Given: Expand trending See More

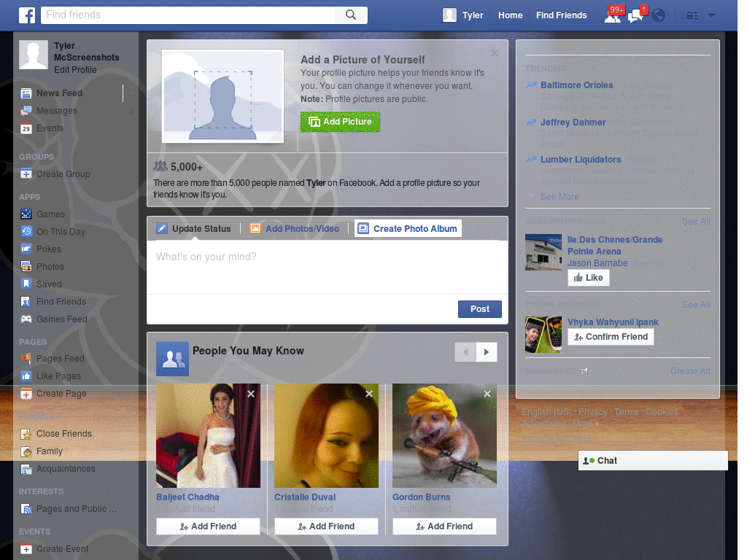Looking at the screenshot, I should (560, 196).
